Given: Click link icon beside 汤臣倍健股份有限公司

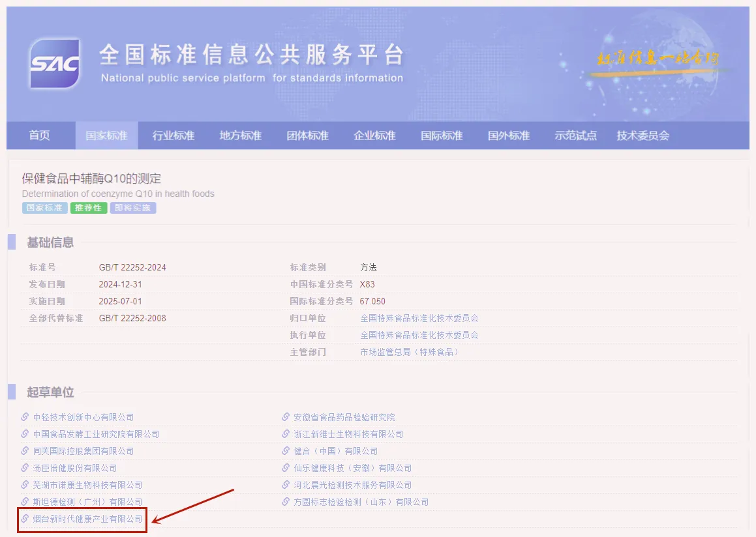Looking at the screenshot, I should click(25, 468).
